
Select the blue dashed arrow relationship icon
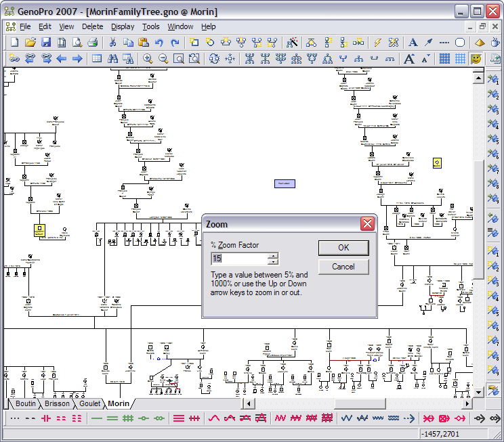coord(409,418)
